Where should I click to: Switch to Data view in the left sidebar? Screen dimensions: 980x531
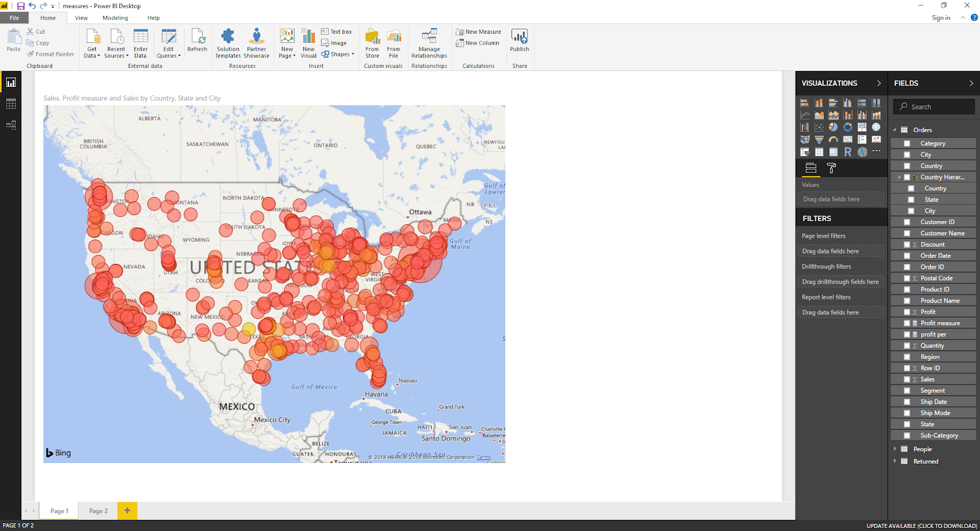click(x=11, y=104)
